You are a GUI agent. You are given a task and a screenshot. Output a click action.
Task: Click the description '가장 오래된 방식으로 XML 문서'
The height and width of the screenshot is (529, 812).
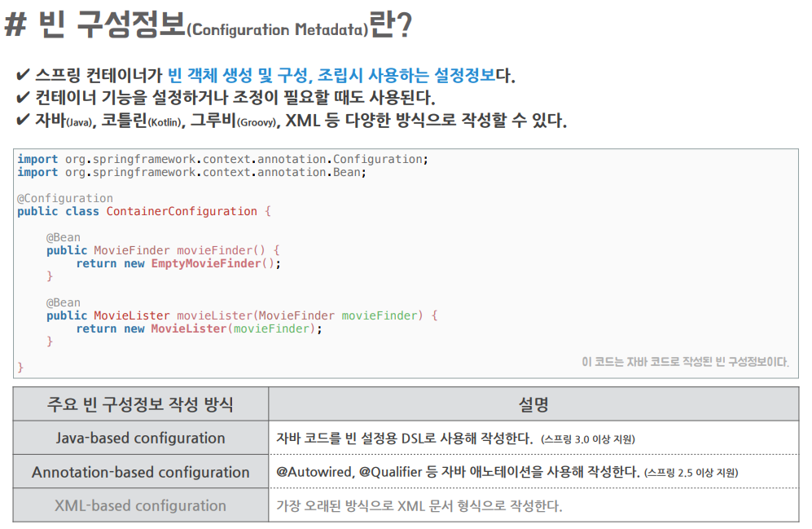pos(419,505)
